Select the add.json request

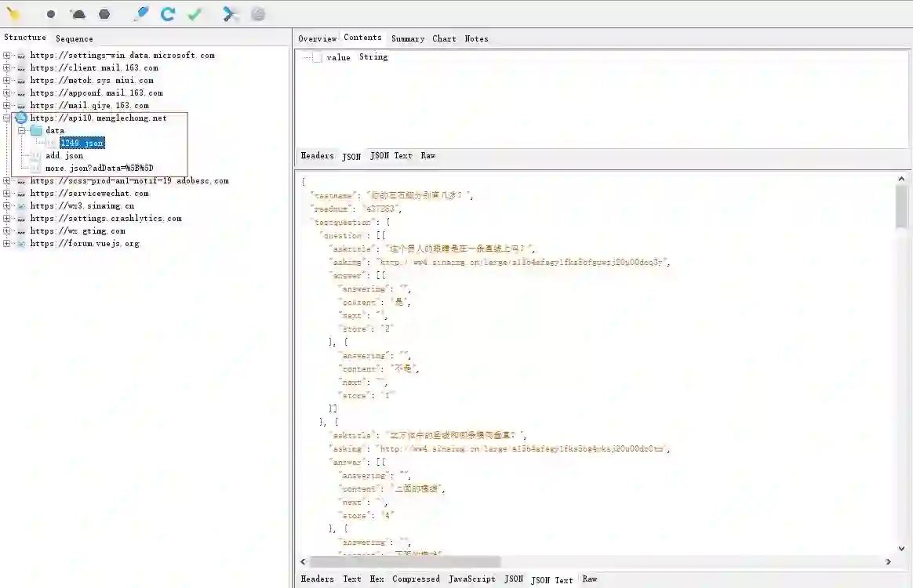point(64,155)
